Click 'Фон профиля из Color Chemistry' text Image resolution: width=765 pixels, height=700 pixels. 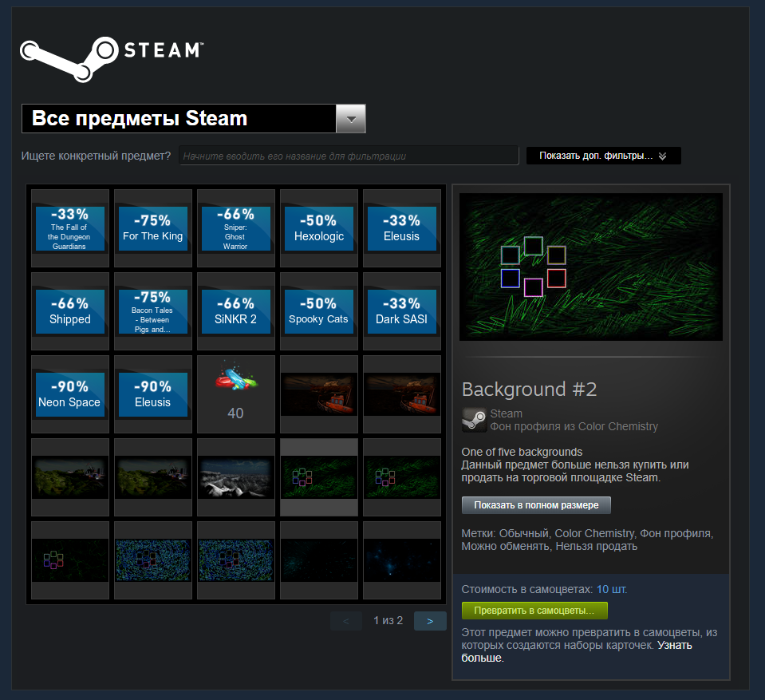[x=574, y=426]
